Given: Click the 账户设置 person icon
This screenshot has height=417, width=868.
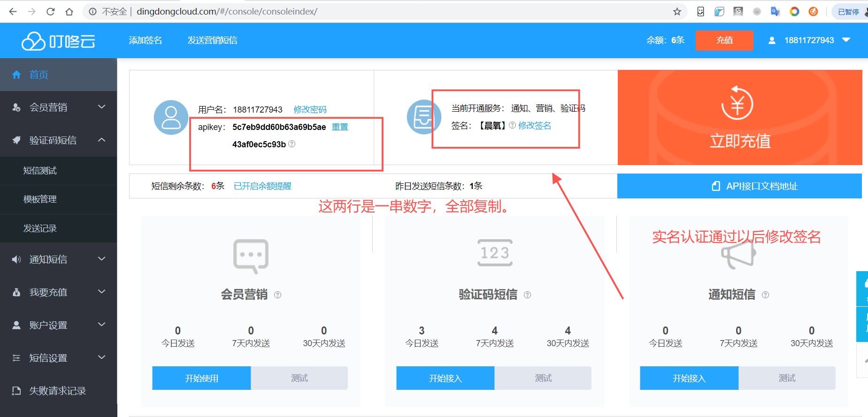Looking at the screenshot, I should [x=16, y=325].
